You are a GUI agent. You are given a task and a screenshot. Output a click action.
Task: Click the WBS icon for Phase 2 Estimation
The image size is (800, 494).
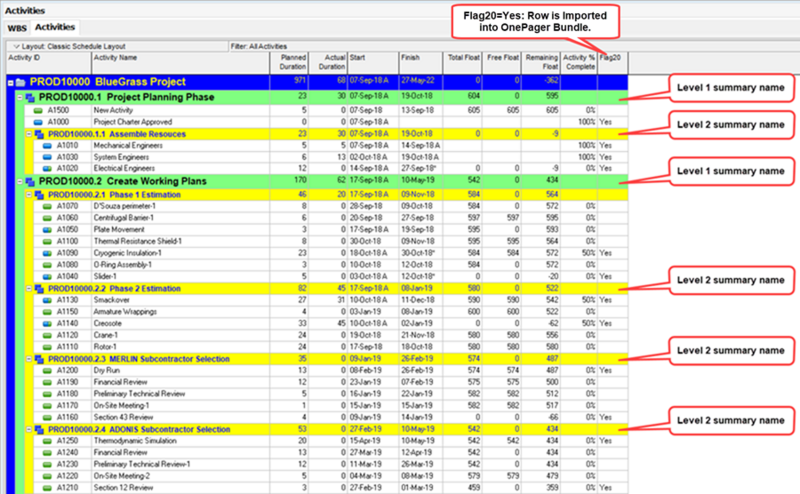(39, 289)
